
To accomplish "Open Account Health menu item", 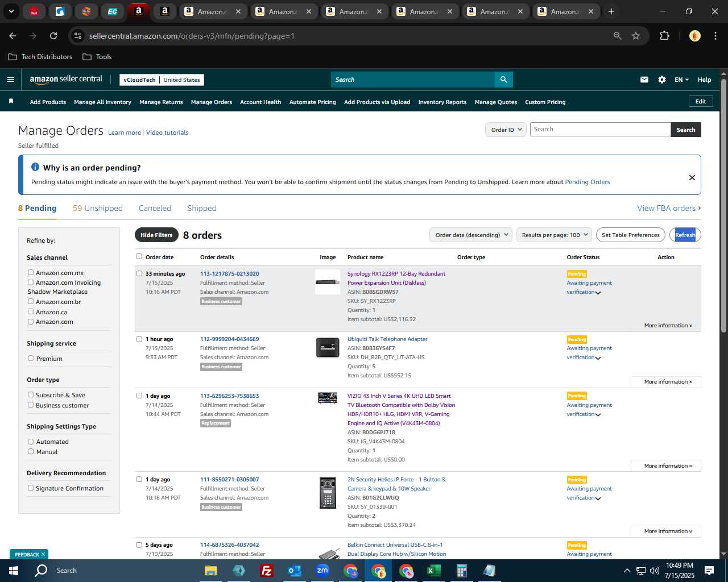I will click(x=260, y=102).
